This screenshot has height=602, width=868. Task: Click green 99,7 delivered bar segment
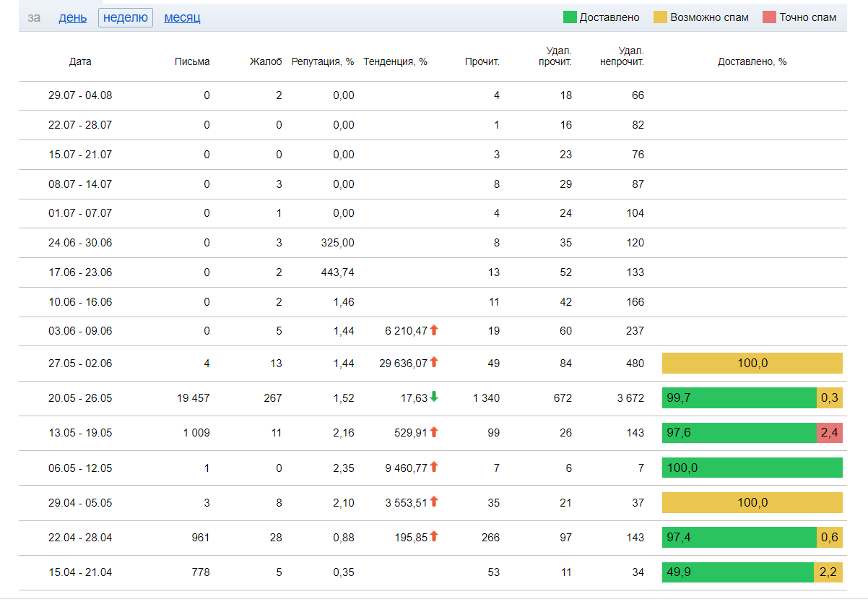739,398
